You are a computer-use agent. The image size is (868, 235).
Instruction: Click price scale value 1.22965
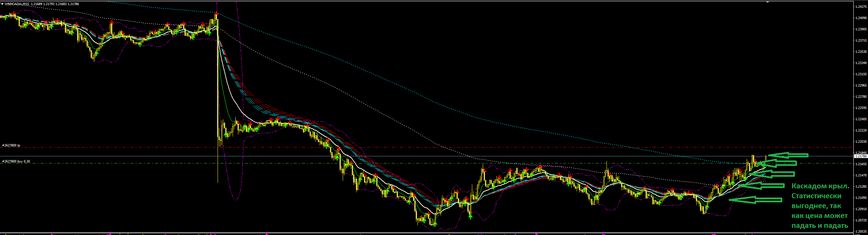point(861,85)
